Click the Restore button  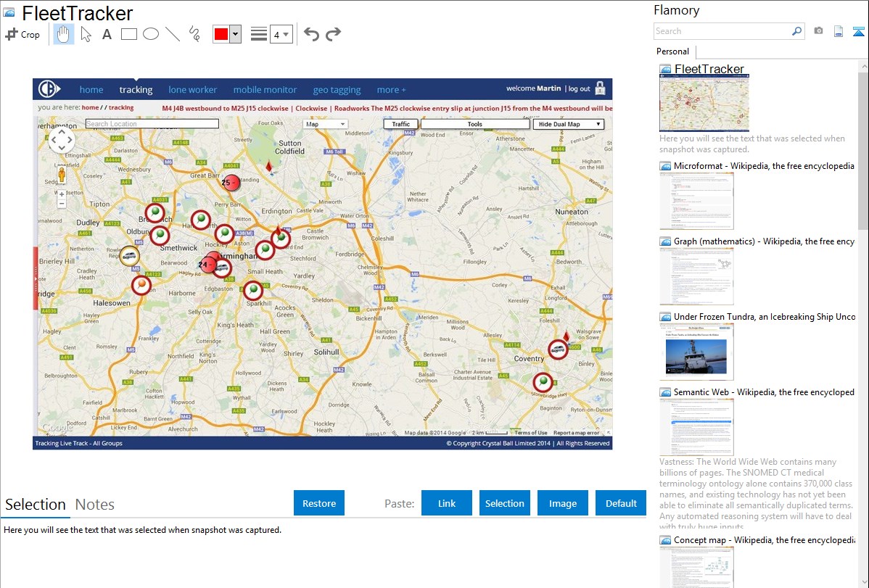319,503
